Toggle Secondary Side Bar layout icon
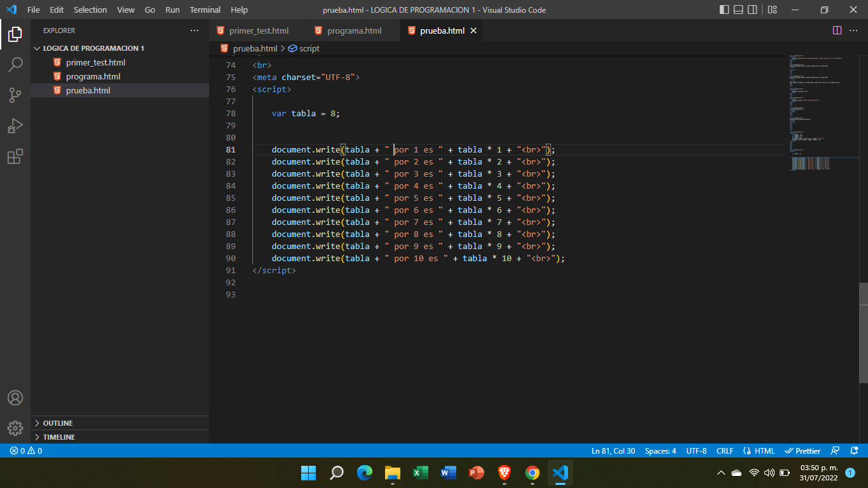 click(x=752, y=10)
